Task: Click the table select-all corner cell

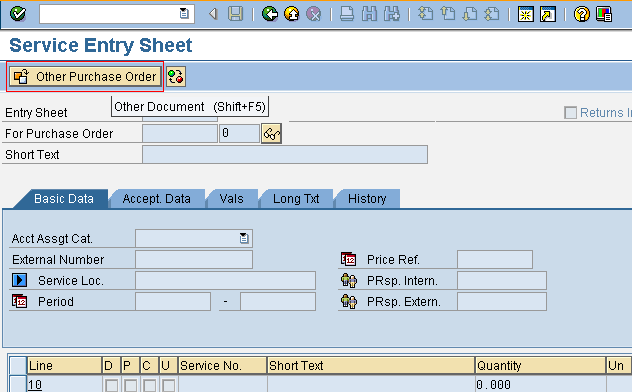Action: 18,365
